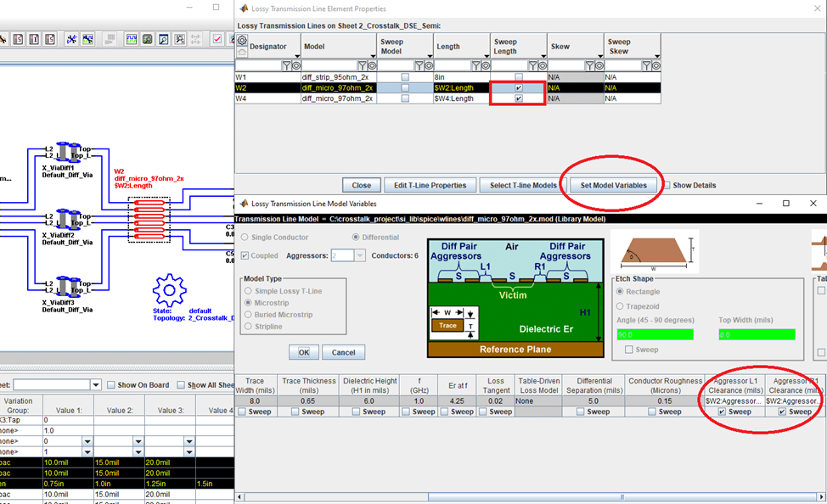Image resolution: width=827 pixels, height=504 pixels.
Task: Expand Model column header dropdown arrow
Action: [x=373, y=56]
